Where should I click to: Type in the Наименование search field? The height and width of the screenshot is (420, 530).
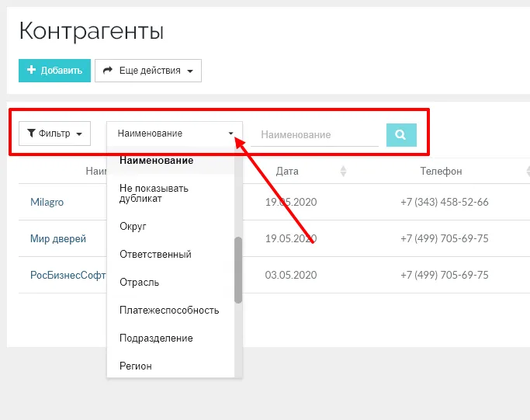point(313,135)
